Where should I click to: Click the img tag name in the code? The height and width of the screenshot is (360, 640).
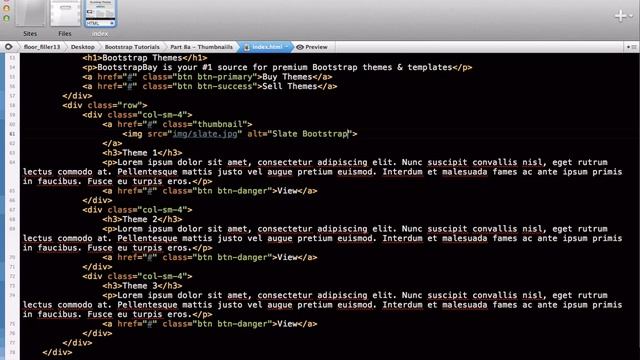(x=135, y=134)
